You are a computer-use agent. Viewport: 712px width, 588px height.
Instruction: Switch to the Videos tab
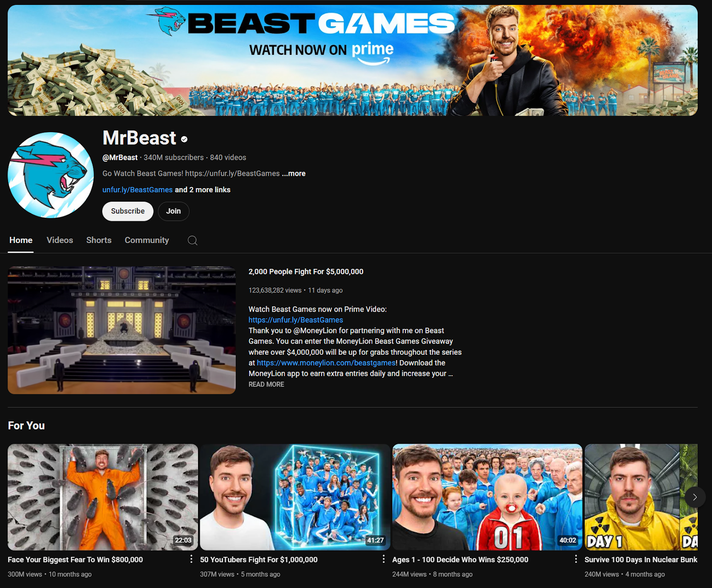click(60, 240)
